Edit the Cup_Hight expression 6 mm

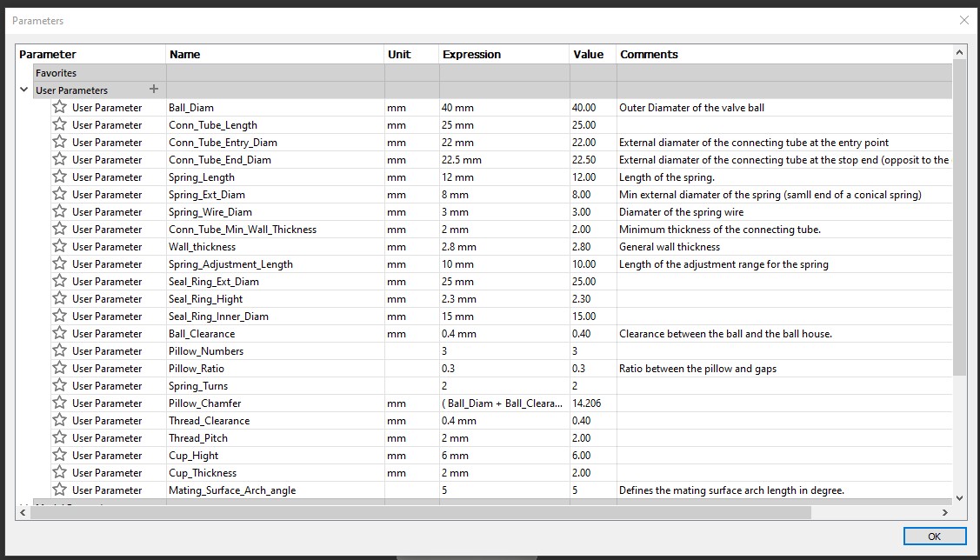504,455
